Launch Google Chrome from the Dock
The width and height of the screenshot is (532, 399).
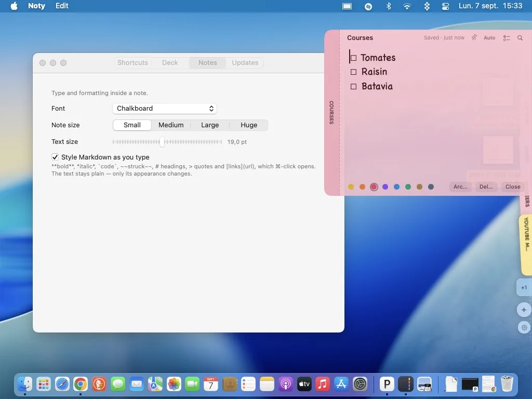coord(81,384)
